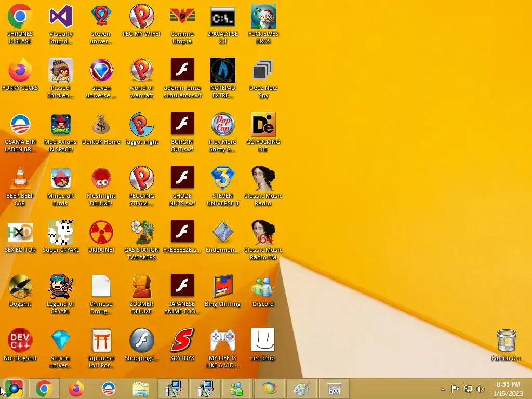Select the NOTEPAD EXTRE... icon

click(x=222, y=70)
